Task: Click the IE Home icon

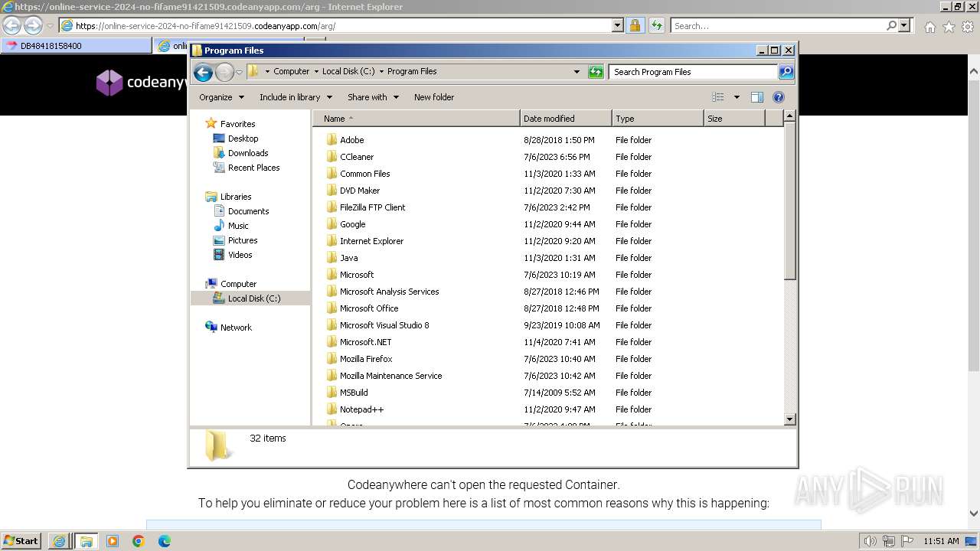Action: pyautogui.click(x=929, y=27)
